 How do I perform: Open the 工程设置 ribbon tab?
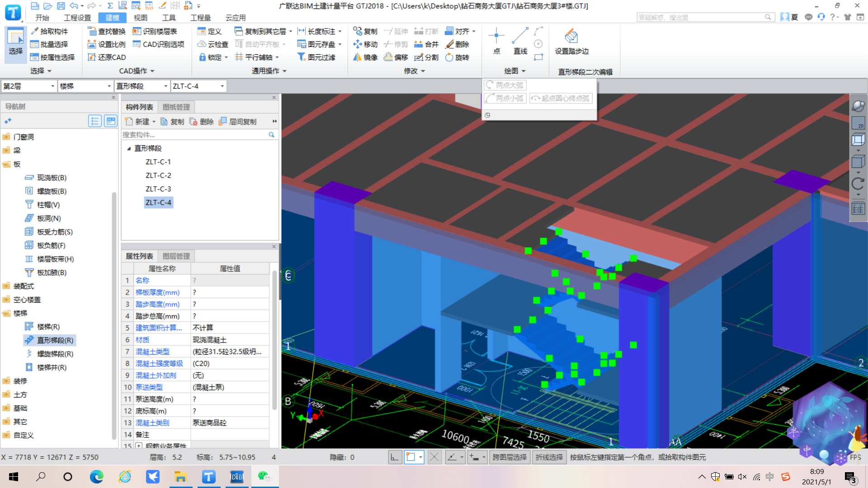77,18
